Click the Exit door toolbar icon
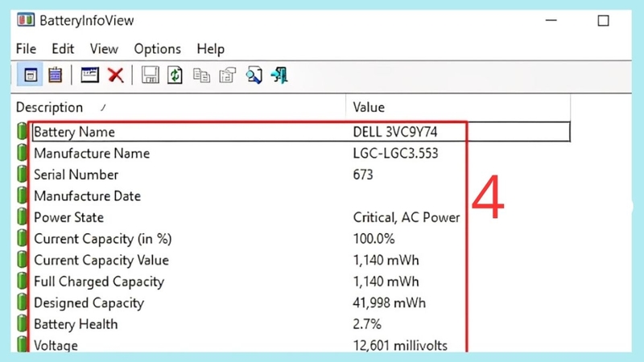The image size is (644, 362). pyautogui.click(x=279, y=76)
